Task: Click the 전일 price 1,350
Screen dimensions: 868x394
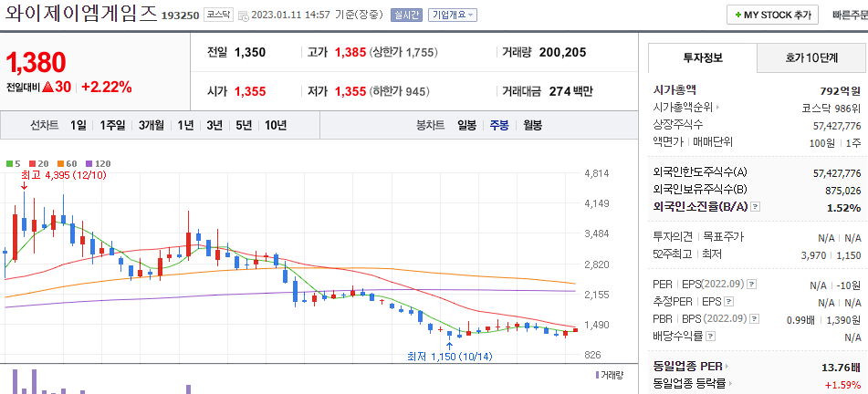Action: 250,53
